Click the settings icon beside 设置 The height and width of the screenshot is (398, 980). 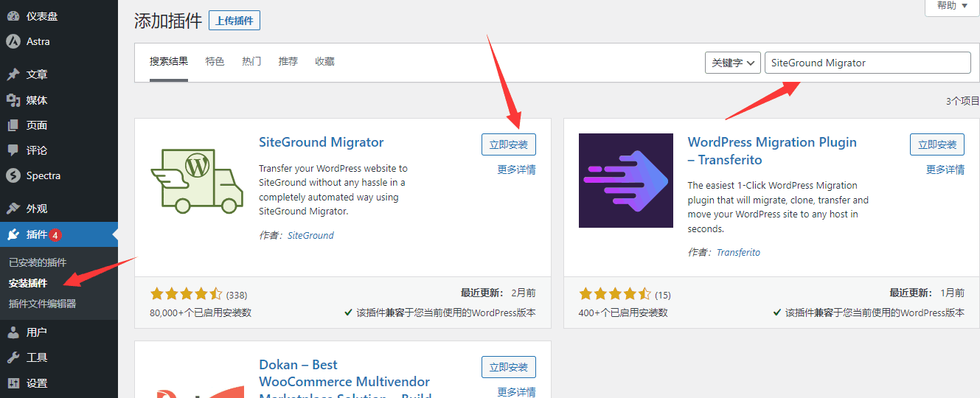click(x=13, y=383)
